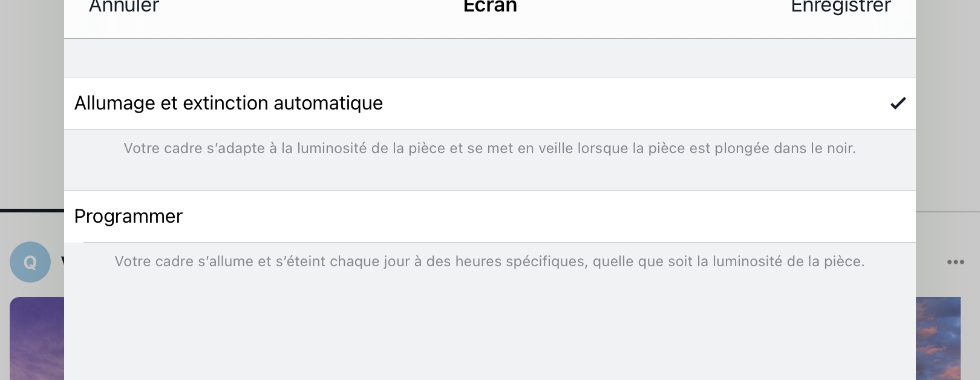Tap the Annuler button
The width and height of the screenshot is (980, 380).
pos(124,6)
